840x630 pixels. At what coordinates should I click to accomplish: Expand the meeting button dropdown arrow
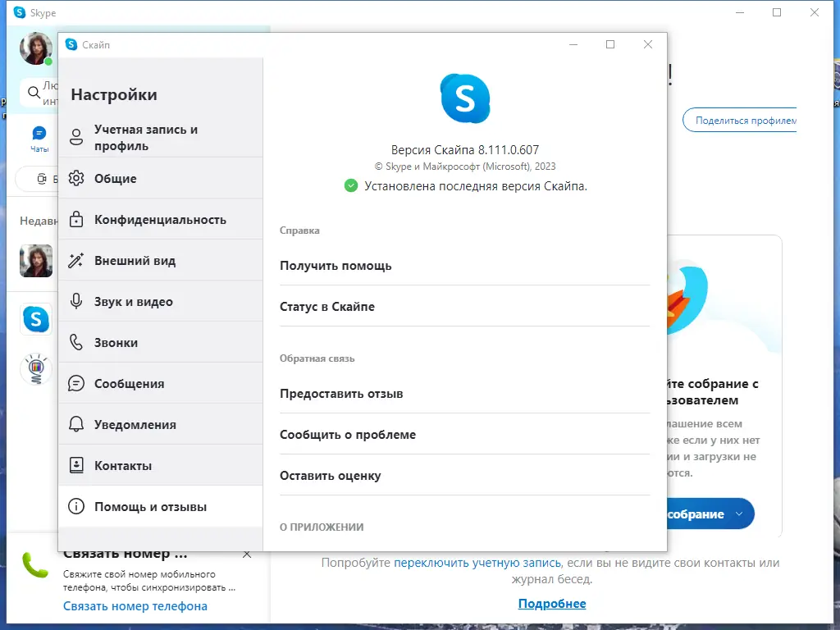[x=739, y=514]
